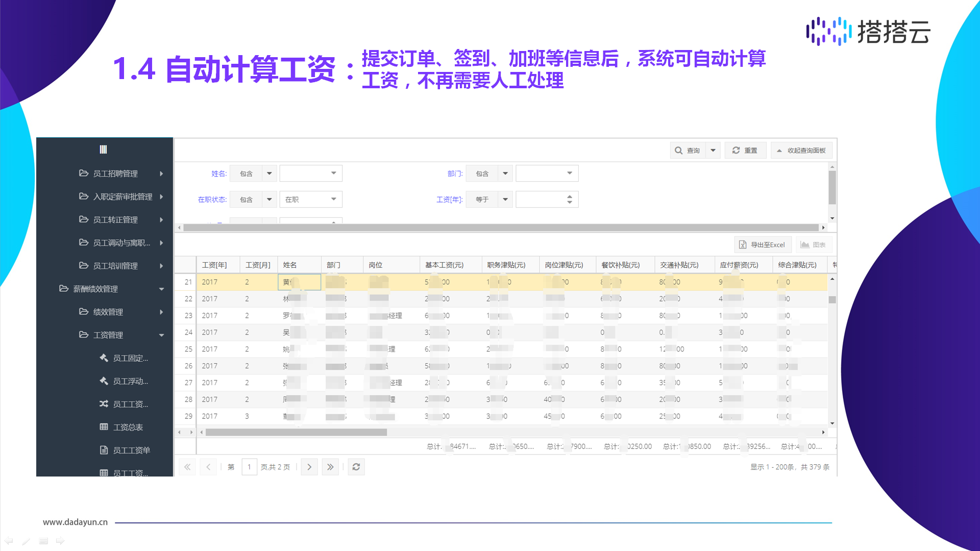
Task: Click the 重置 reset refresh button
Action: pos(745,151)
